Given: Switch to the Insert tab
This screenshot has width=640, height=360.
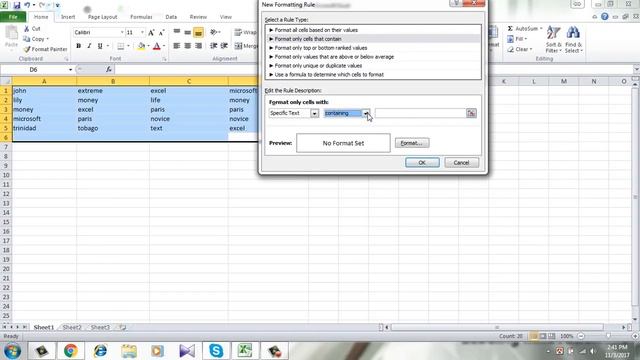Looking at the screenshot, I should pyautogui.click(x=68, y=17).
